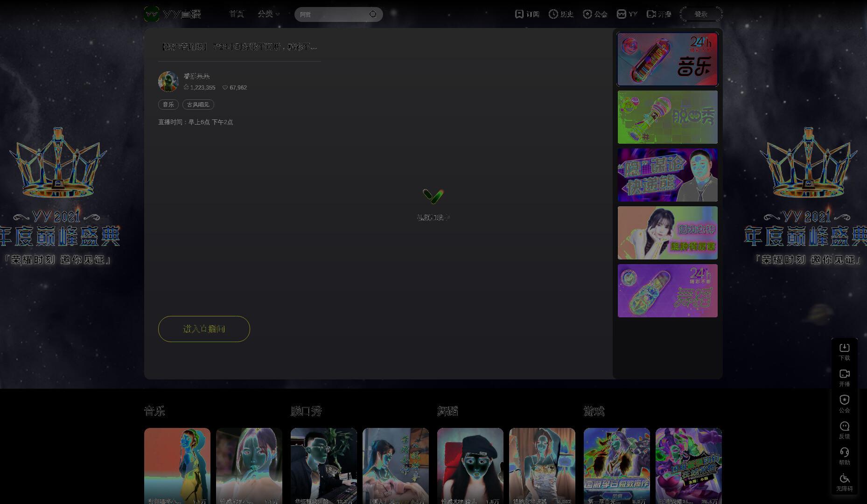This screenshot has height=504, width=867.
Task: Open the 游戏 section heading
Action: coord(594,411)
